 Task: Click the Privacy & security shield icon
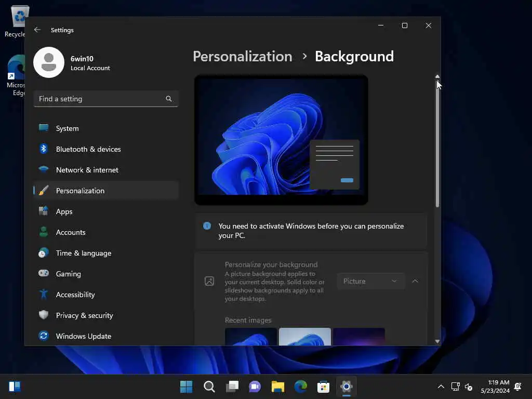pyautogui.click(x=44, y=315)
